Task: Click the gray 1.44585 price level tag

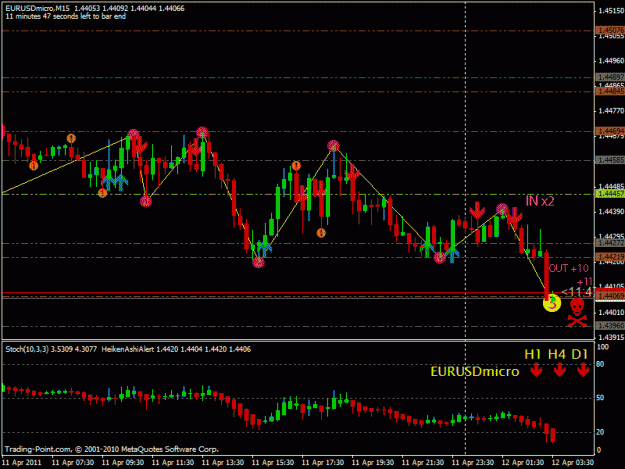Action: pos(610,160)
